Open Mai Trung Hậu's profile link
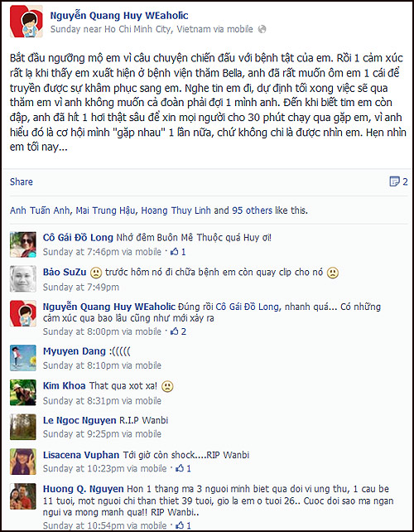This screenshot has height=532, width=414. pos(105,210)
